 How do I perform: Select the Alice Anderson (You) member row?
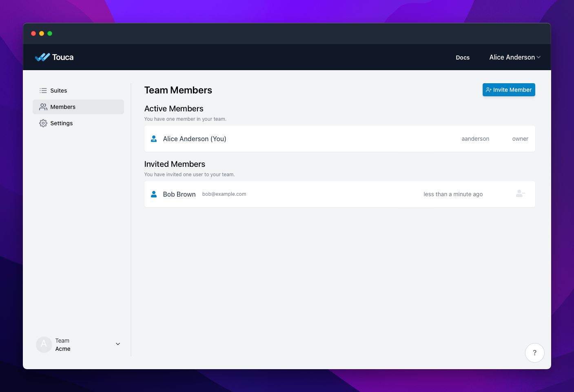click(x=339, y=139)
